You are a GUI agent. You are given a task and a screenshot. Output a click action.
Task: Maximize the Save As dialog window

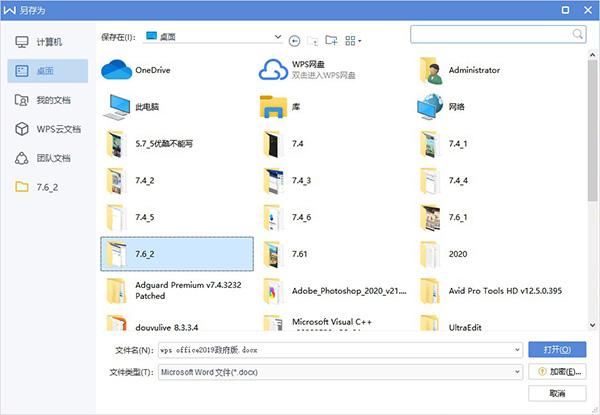(x=565, y=10)
